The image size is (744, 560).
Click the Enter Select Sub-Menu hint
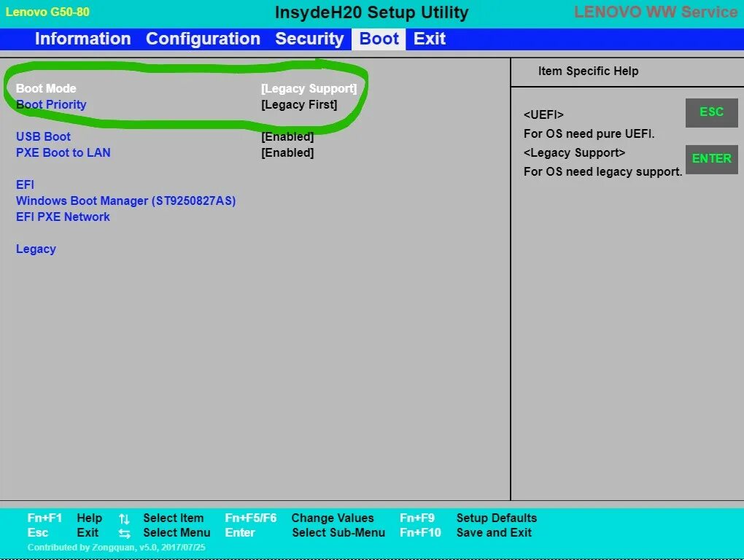[305, 533]
